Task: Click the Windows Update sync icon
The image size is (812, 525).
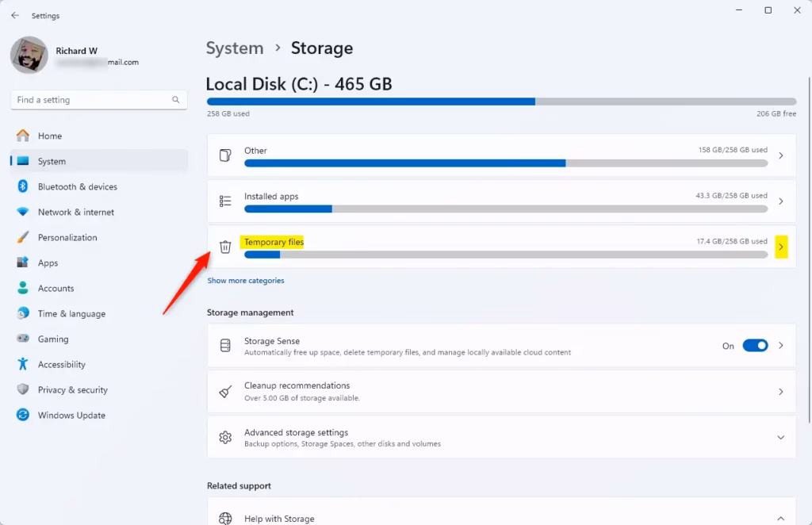Action: [23, 415]
